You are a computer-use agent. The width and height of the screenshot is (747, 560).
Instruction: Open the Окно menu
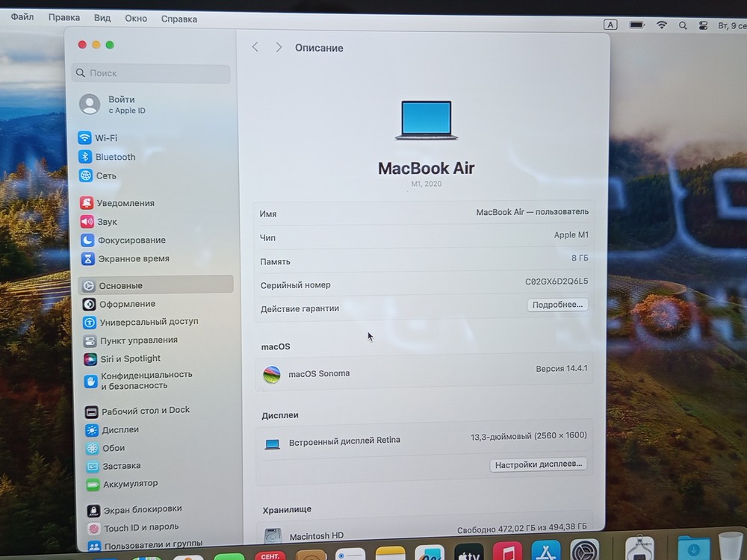(135, 18)
